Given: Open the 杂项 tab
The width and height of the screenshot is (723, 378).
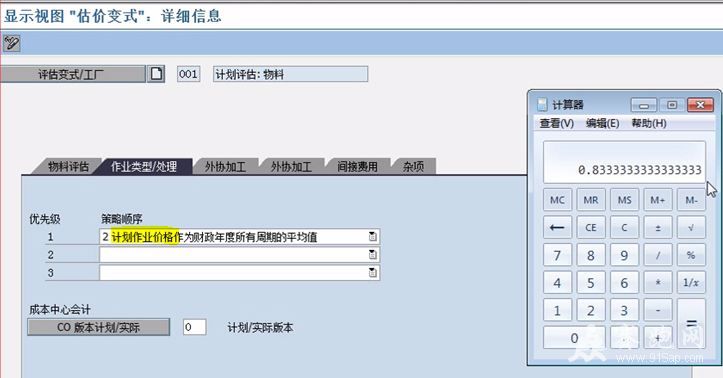Looking at the screenshot, I should point(413,166).
